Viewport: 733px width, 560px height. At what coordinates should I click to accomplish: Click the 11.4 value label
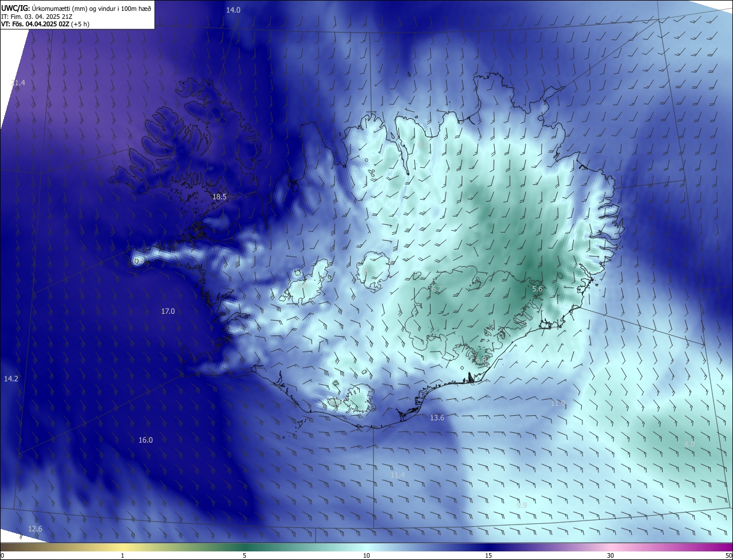click(x=397, y=475)
